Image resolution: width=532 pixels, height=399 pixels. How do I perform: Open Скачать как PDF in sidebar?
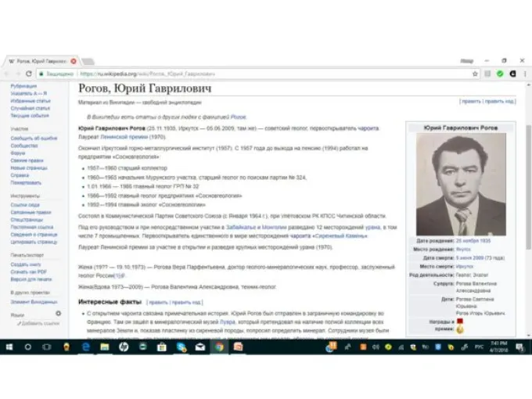point(29,271)
